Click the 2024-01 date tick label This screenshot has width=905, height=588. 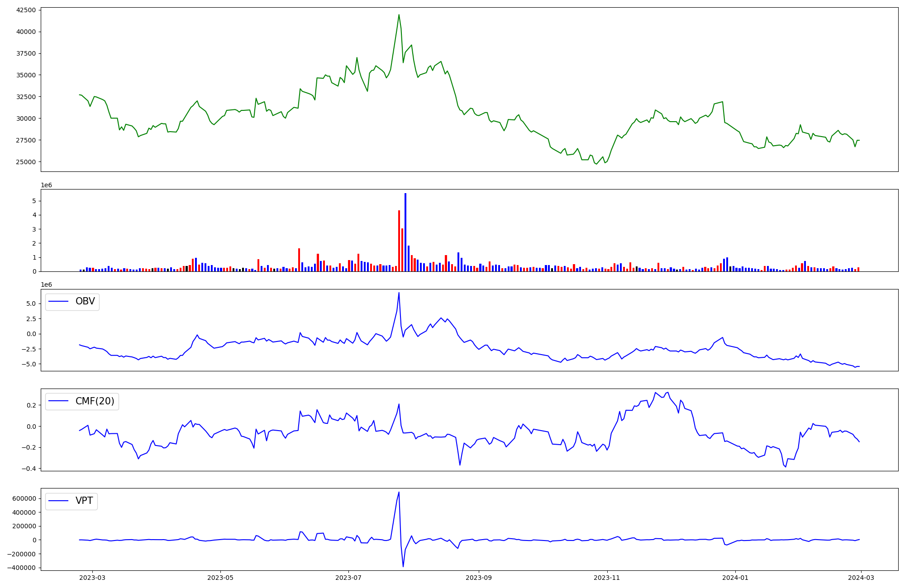[735, 578]
